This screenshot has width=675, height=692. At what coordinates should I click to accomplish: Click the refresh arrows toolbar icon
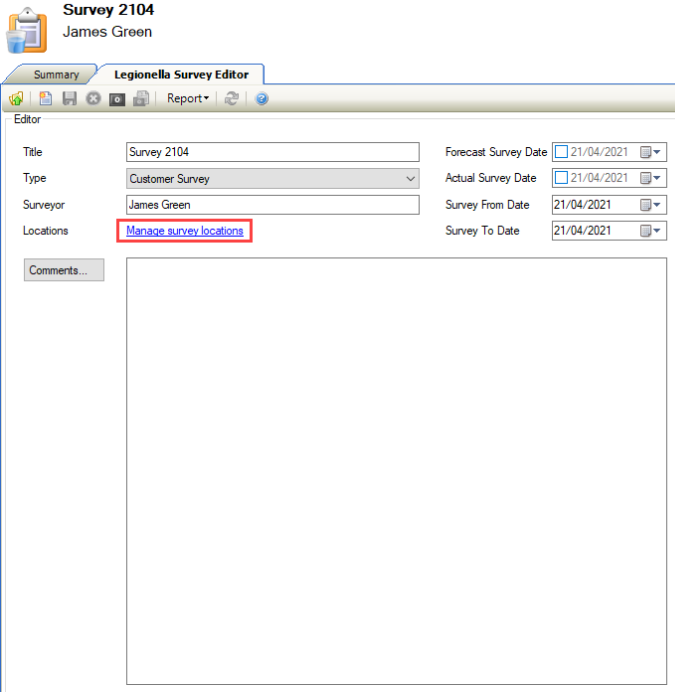click(232, 99)
